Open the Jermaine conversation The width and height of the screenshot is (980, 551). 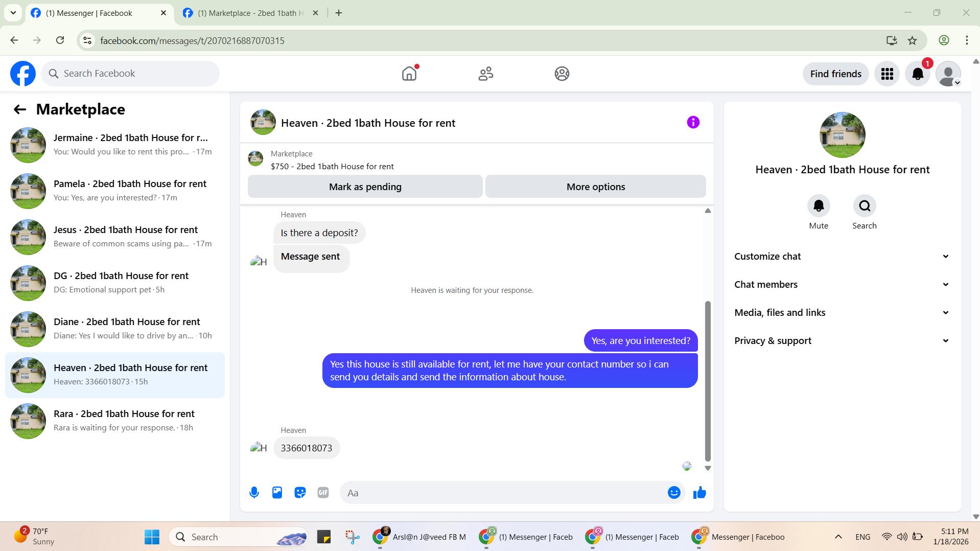click(x=115, y=145)
